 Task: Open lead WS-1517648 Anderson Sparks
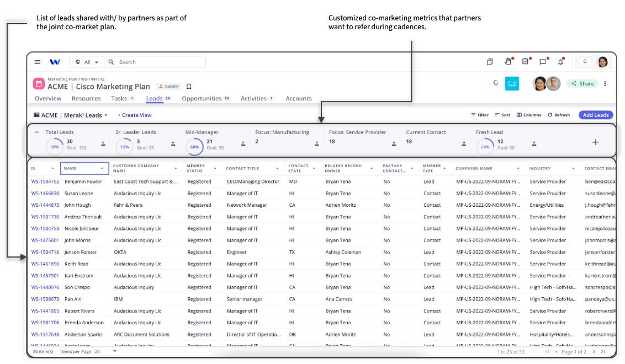point(45,335)
